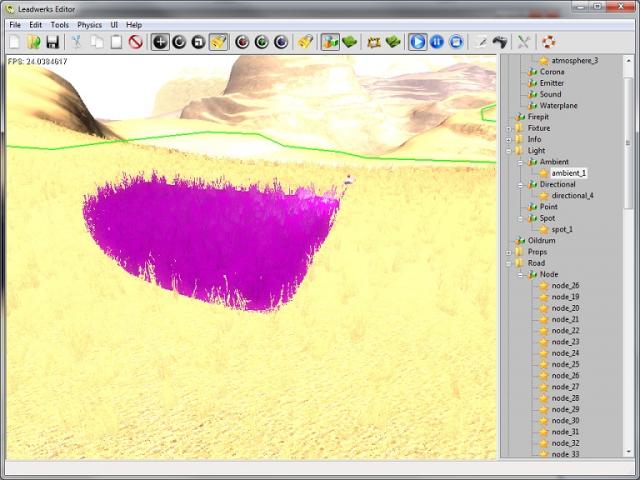Click the red Delete icon
Viewport: 640px width, 480px height.
(x=136, y=42)
